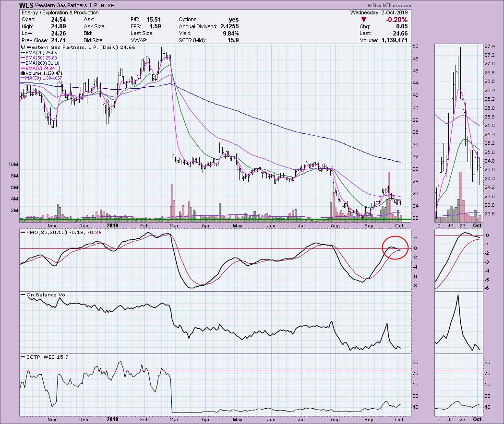This screenshot has height=424, width=504.
Task: Click the P/E value 15.51
Action: click(x=154, y=20)
